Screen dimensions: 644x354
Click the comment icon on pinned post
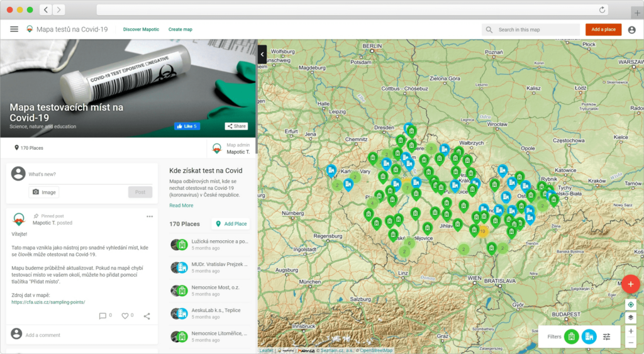click(103, 316)
